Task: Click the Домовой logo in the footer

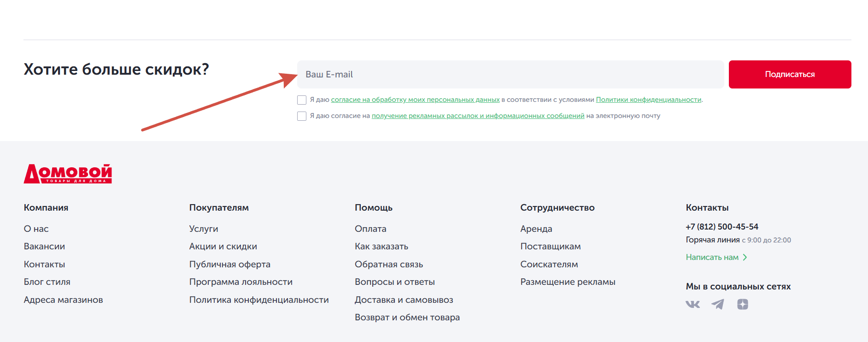Action: [68, 174]
